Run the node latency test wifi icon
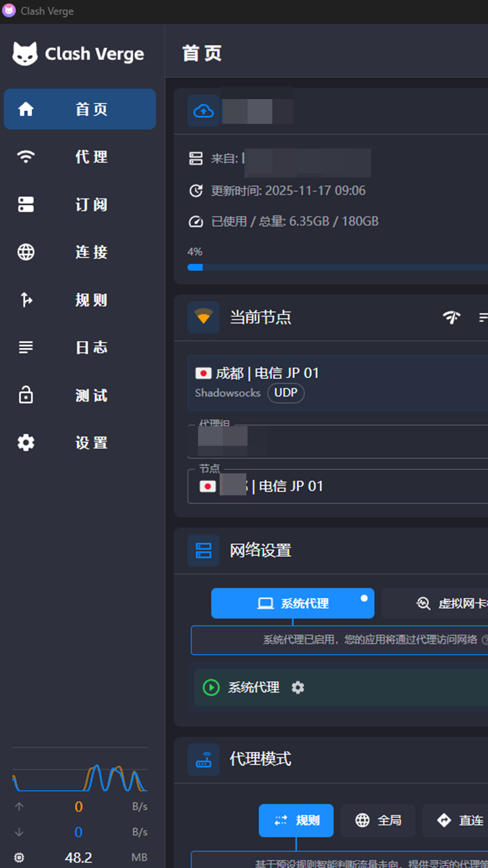488x868 pixels. (x=452, y=317)
